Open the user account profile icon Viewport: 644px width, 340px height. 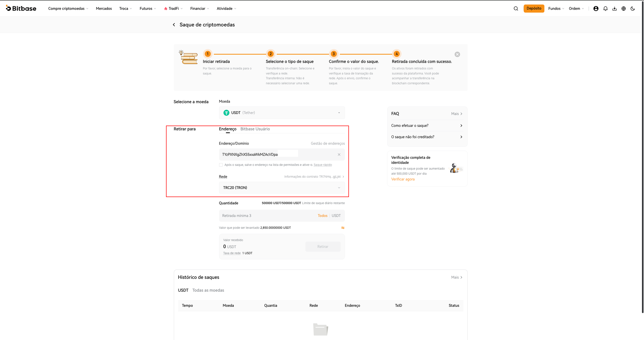coord(596,9)
